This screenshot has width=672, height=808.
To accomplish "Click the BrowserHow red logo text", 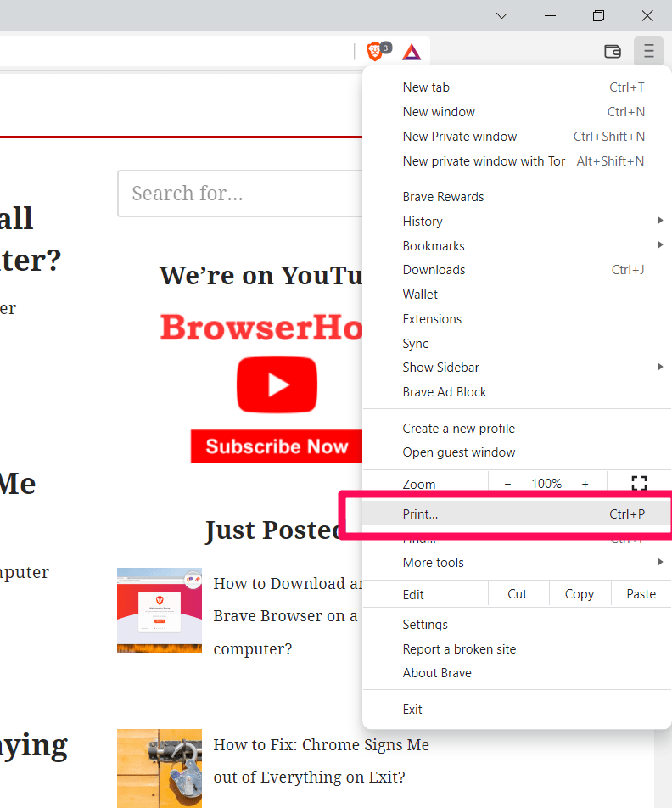I will click(261, 327).
